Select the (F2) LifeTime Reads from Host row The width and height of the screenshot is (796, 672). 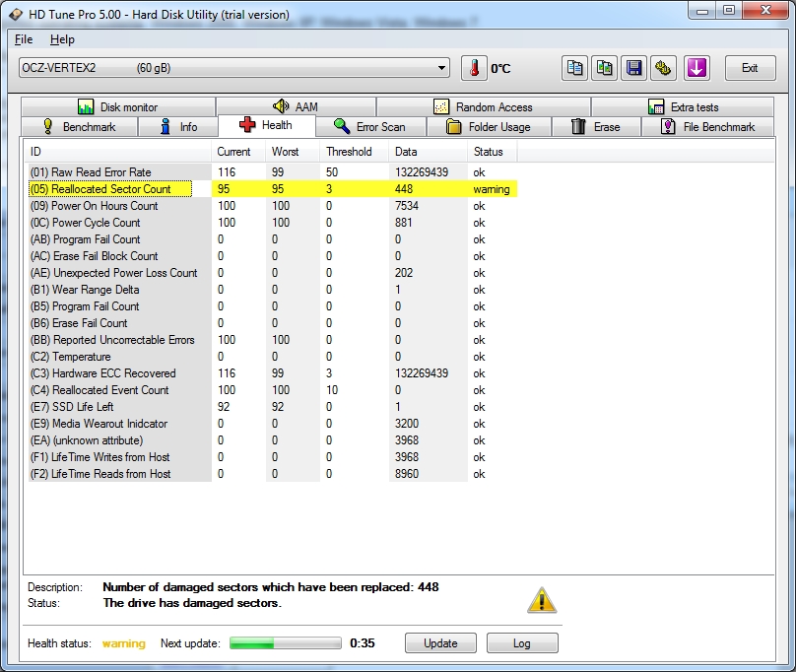coord(273,474)
